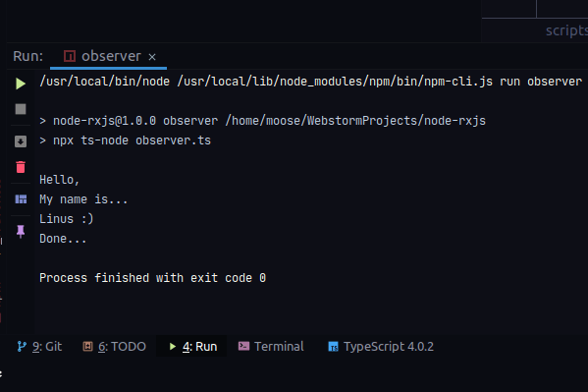Open the Terminal tool window
The image size is (588, 392).
271,346
